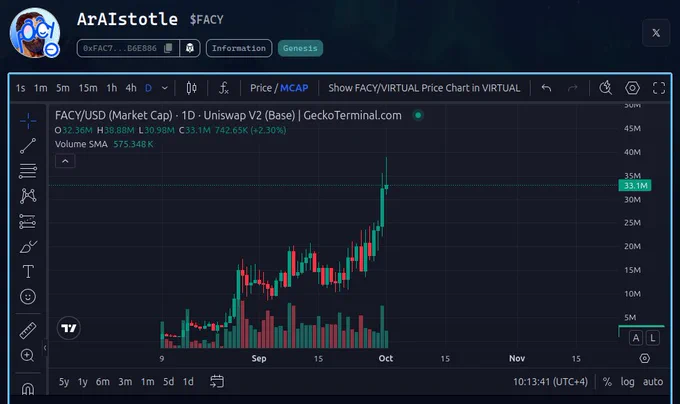Open the Information button
The height and width of the screenshot is (404, 680).
(x=239, y=48)
